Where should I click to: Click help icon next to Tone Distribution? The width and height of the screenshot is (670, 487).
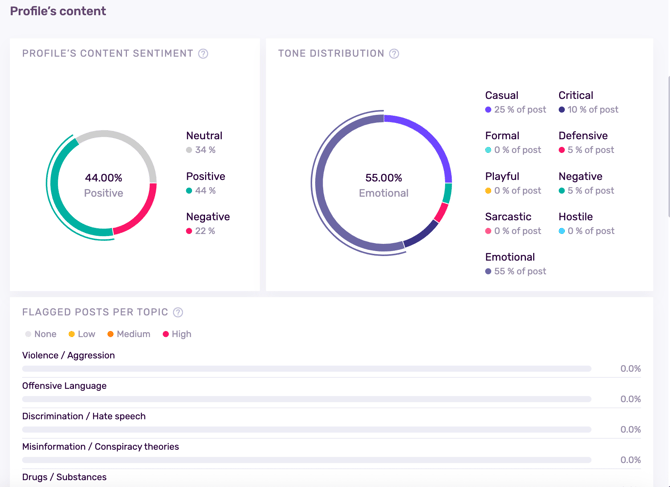[394, 54]
